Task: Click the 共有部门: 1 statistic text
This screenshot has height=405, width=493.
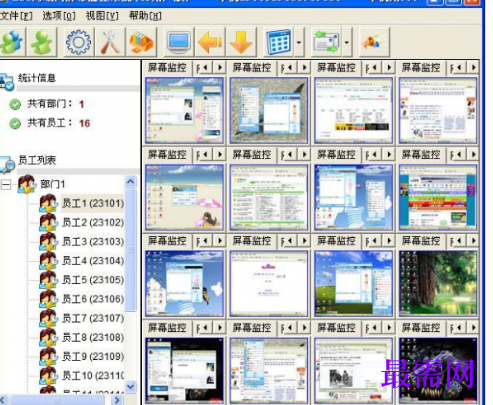Action: [56, 104]
